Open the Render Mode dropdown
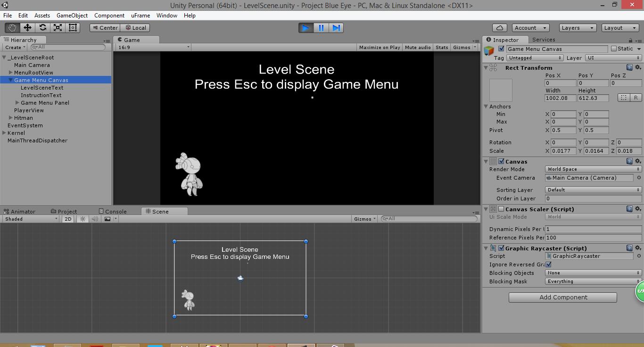Image resolution: width=644 pixels, height=347 pixels. 592,169
